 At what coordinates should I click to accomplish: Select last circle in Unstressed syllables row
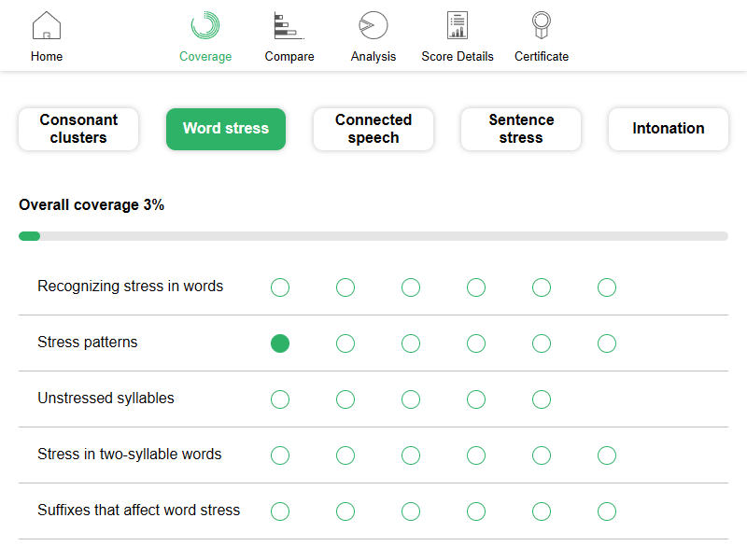click(x=542, y=399)
